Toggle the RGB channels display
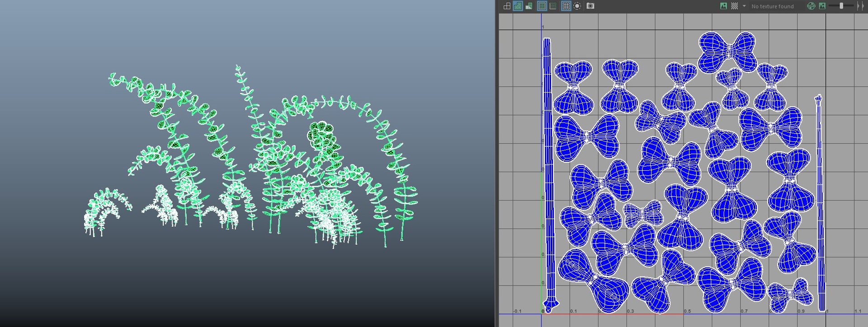This screenshot has height=327, width=868. point(811,6)
